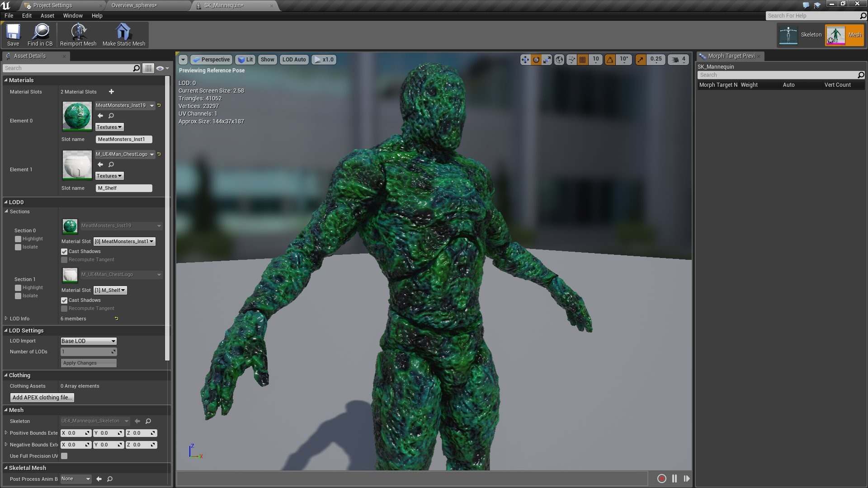Check the Use Full Precision UV option
This screenshot has height=488, width=868.
click(x=65, y=456)
